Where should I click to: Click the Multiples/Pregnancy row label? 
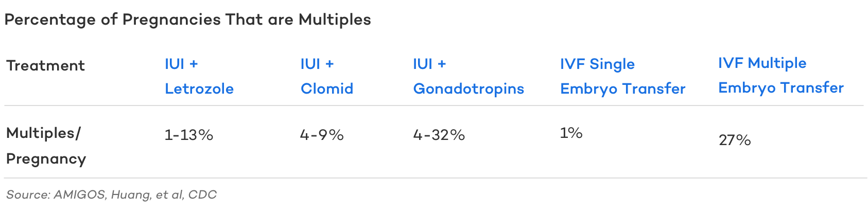click(46, 146)
